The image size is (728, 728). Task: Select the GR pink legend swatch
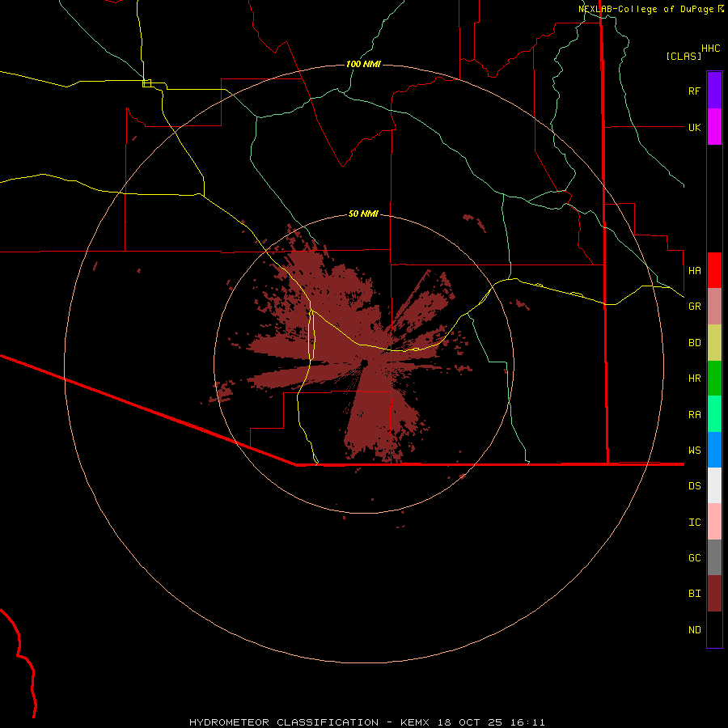714,307
